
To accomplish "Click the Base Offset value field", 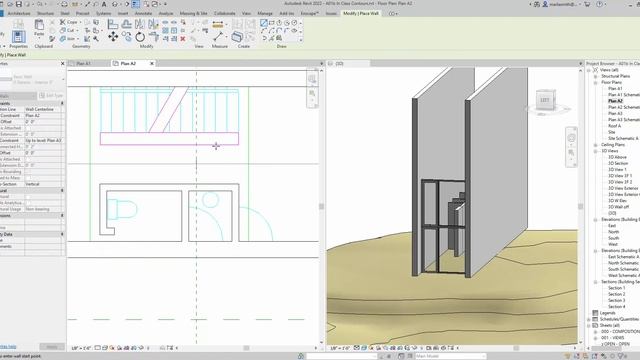I will [44, 122].
